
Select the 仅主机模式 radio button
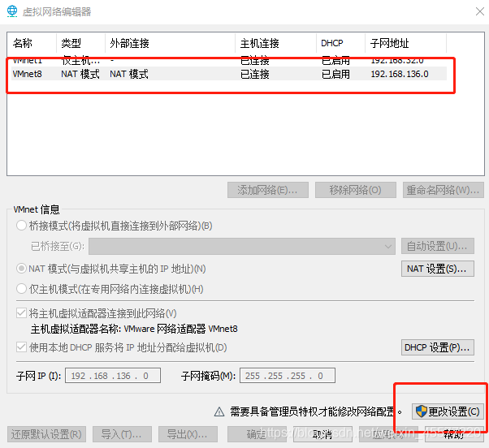[x=21, y=289]
